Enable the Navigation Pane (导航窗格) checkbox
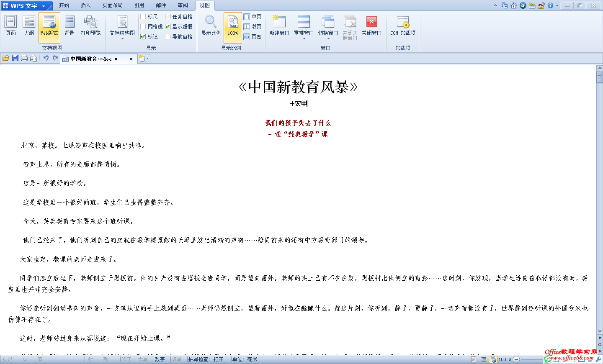Image resolution: width=603 pixels, height=364 pixels. [168, 37]
